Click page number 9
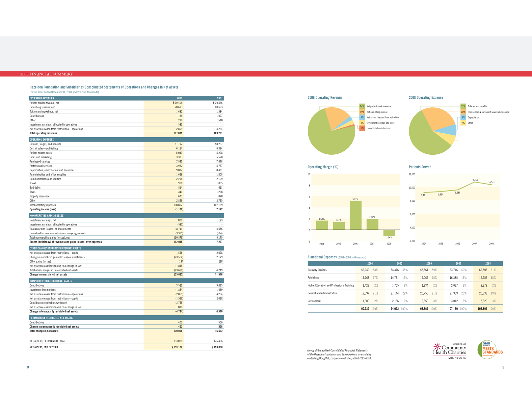The height and width of the screenshot is (416, 532). [503, 367]
